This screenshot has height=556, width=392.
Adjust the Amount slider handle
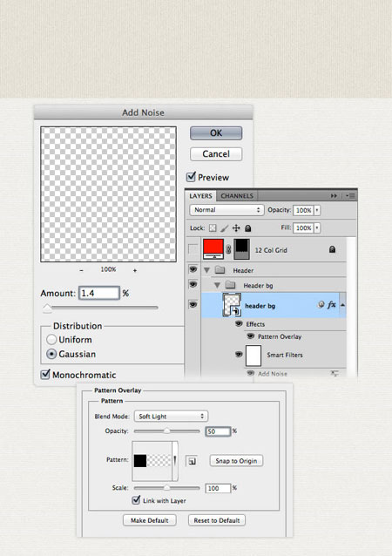(x=47, y=308)
